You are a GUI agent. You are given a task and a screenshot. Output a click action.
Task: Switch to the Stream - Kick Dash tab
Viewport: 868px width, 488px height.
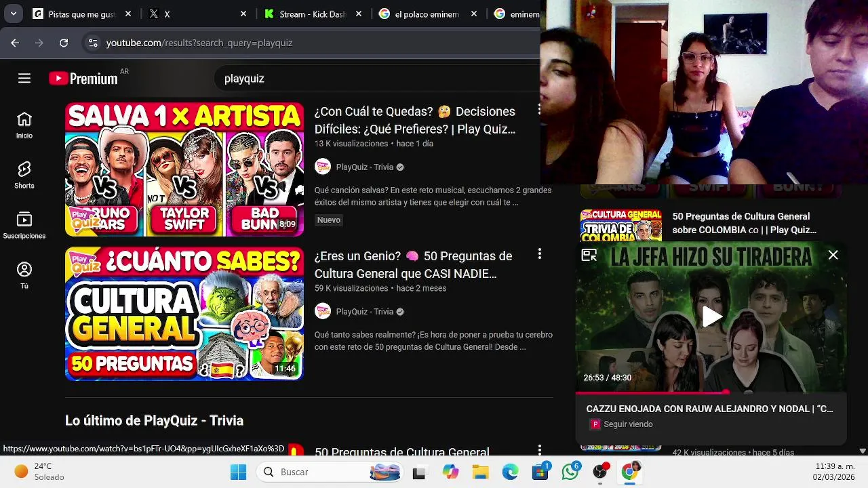click(312, 14)
